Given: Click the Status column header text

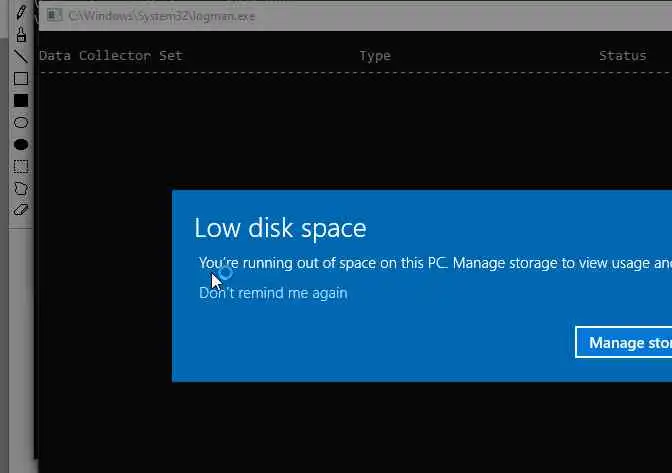Looking at the screenshot, I should click(622, 56).
